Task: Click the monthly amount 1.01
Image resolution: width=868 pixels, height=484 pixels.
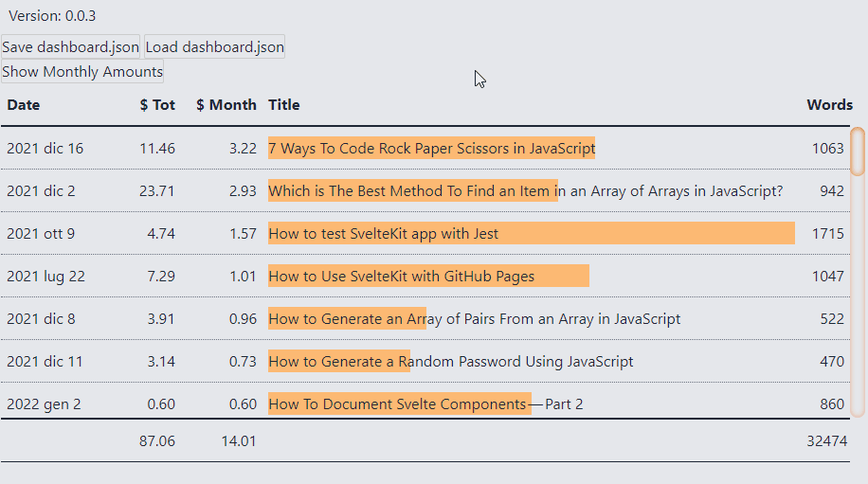Action: (x=243, y=276)
